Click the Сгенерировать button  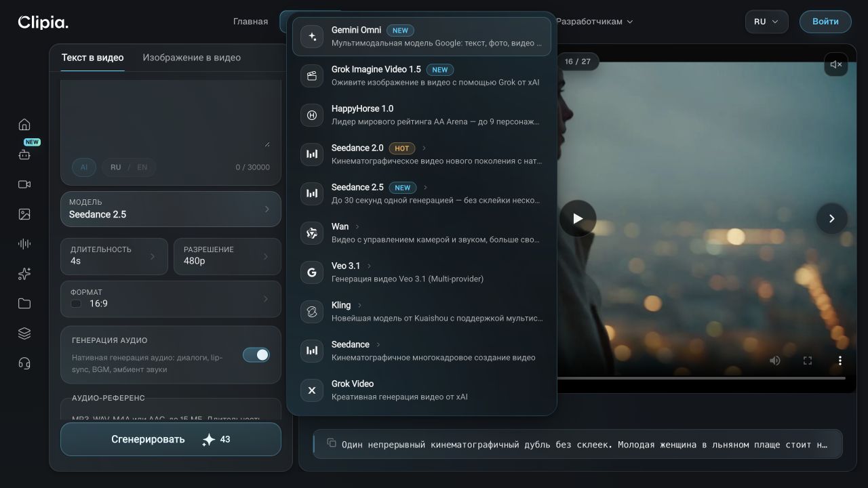(171, 439)
